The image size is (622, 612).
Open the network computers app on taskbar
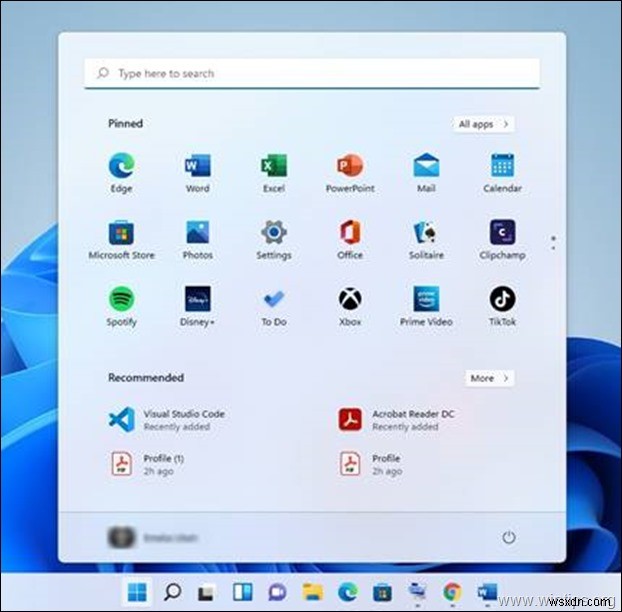417,592
